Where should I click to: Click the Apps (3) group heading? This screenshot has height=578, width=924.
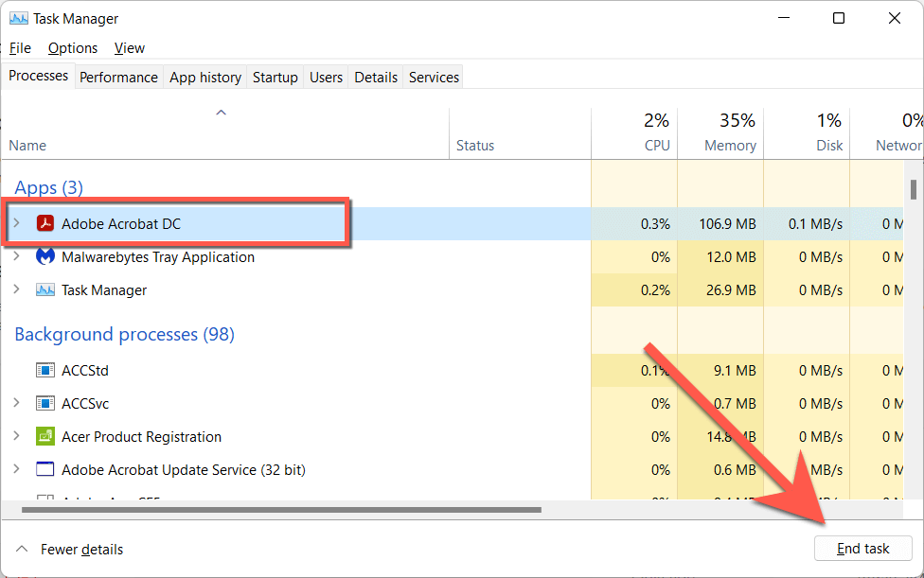[x=48, y=187]
